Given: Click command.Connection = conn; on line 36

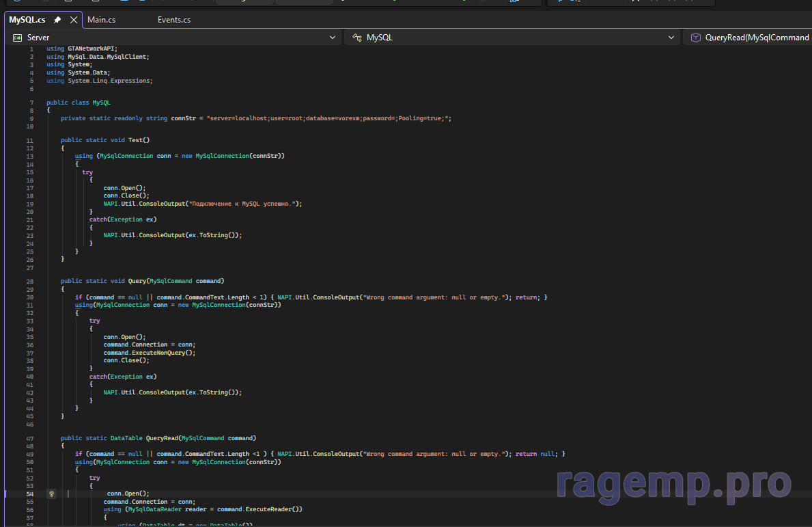Looking at the screenshot, I should pos(149,344).
